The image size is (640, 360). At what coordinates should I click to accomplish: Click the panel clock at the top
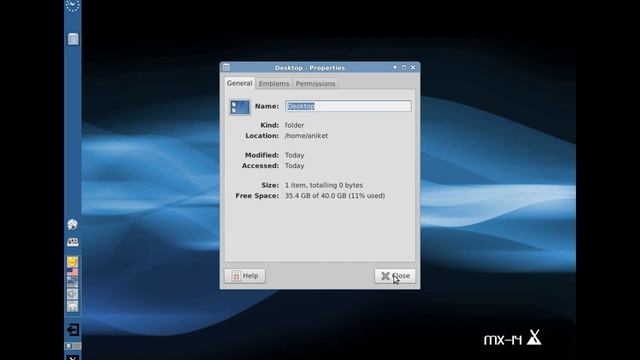[73, 5]
